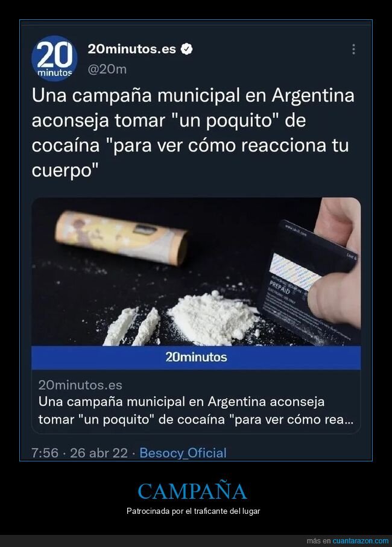Click the tweet text about Argentina campaign
This screenshot has height=547, width=392.
[x=193, y=133]
